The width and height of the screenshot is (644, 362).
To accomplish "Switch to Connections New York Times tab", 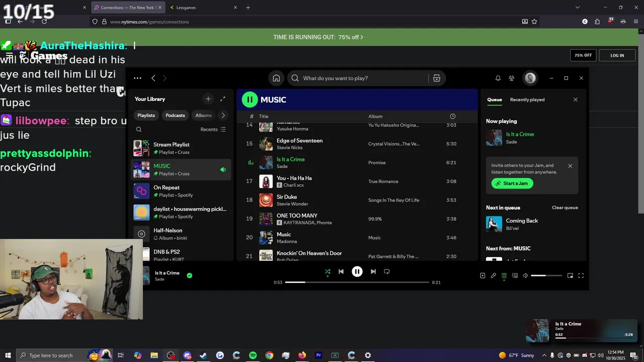I will pyautogui.click(x=128, y=8).
